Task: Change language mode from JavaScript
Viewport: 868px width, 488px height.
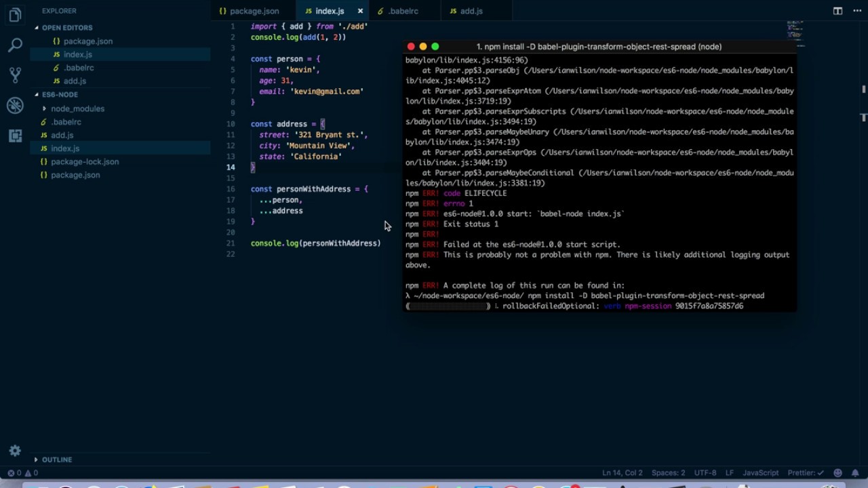Action: pos(760,473)
